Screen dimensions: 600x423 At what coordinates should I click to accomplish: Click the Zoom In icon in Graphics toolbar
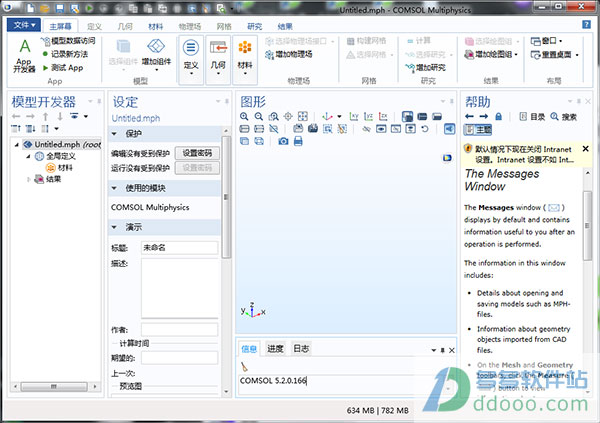tap(244, 116)
